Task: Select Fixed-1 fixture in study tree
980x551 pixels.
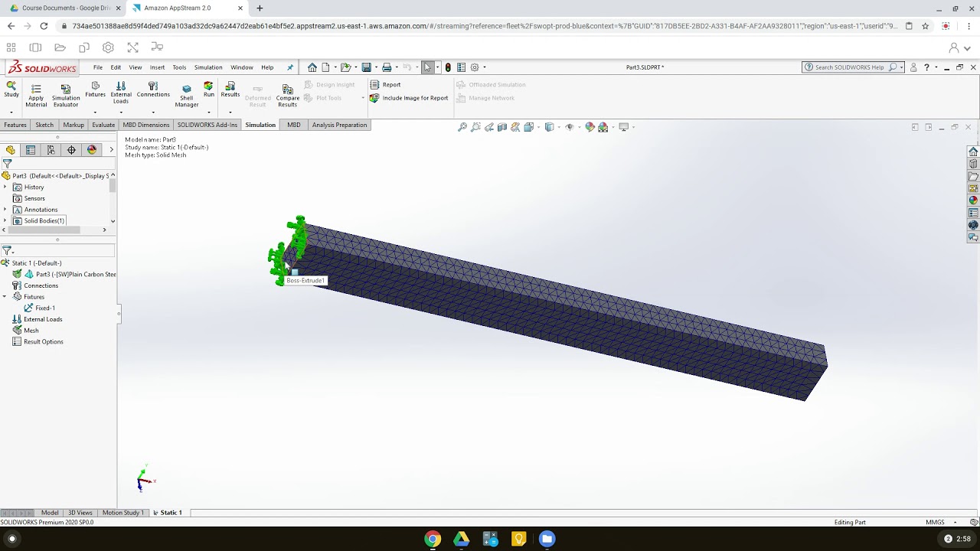Action: 40,308
